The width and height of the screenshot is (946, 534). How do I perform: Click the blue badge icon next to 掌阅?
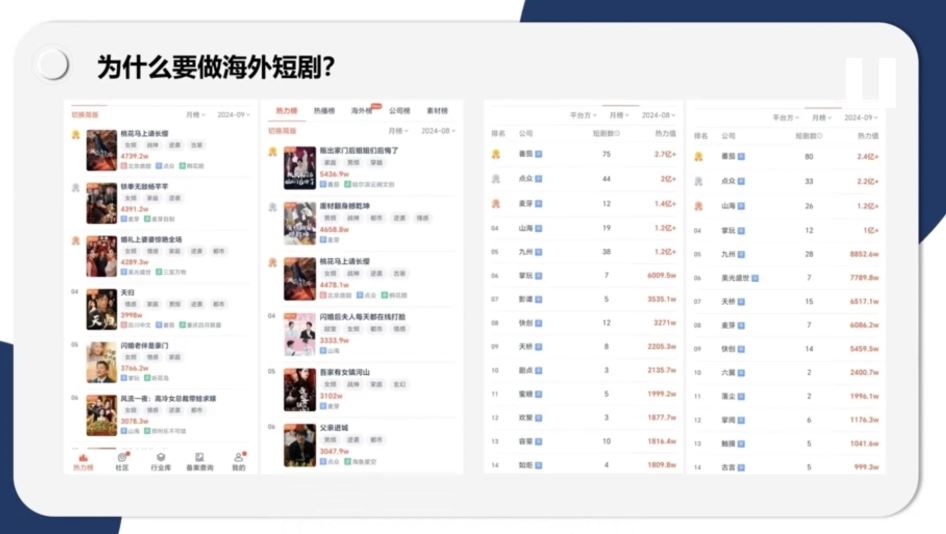click(741, 420)
